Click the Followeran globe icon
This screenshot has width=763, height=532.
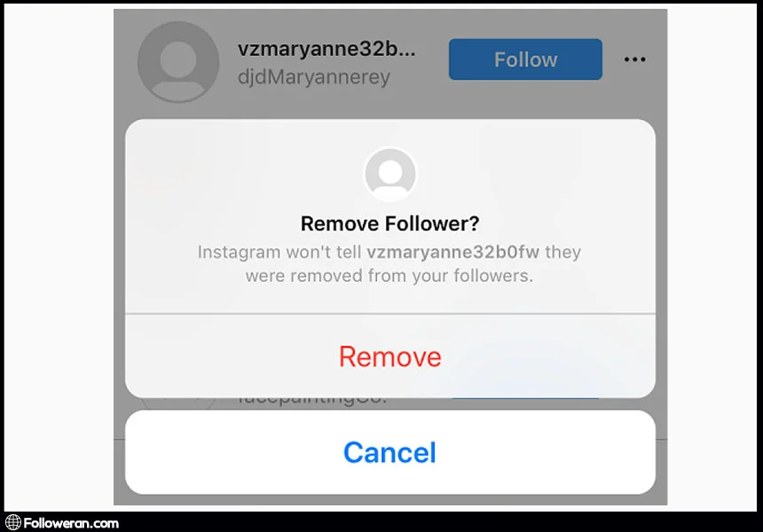pos(13,522)
